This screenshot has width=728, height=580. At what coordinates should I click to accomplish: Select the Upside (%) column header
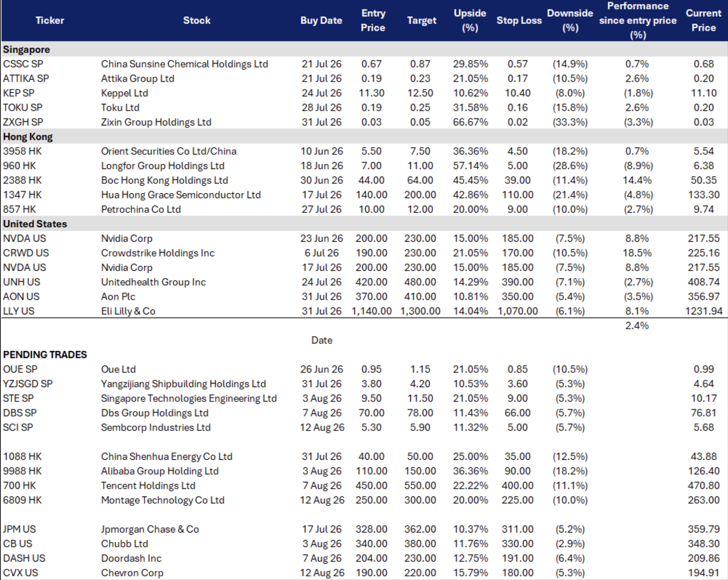(470, 20)
